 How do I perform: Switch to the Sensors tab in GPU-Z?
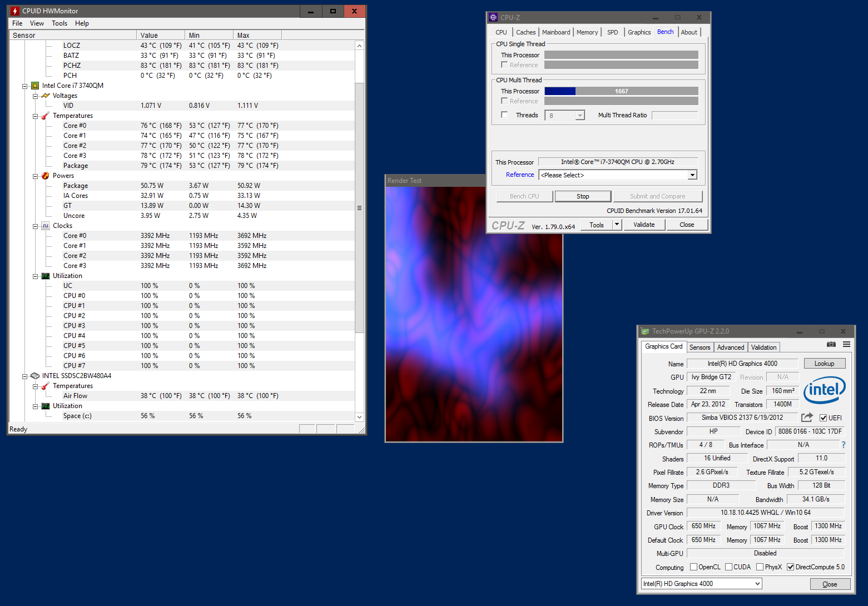700,347
